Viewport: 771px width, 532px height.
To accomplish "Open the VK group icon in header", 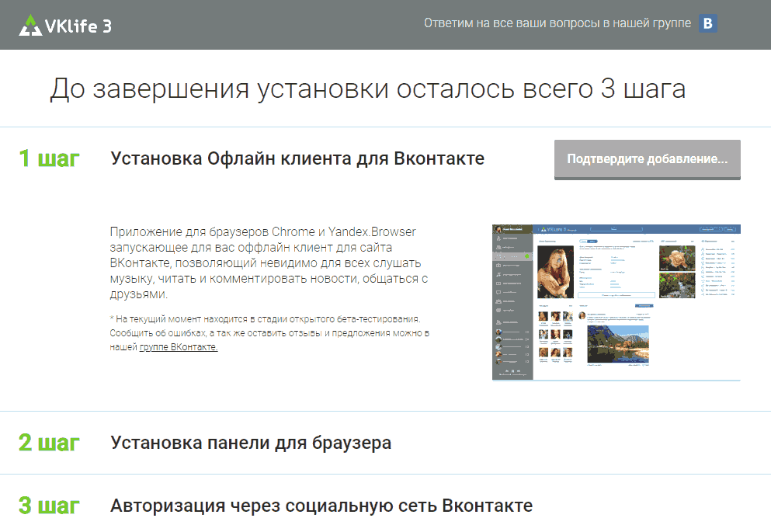I will (707, 23).
